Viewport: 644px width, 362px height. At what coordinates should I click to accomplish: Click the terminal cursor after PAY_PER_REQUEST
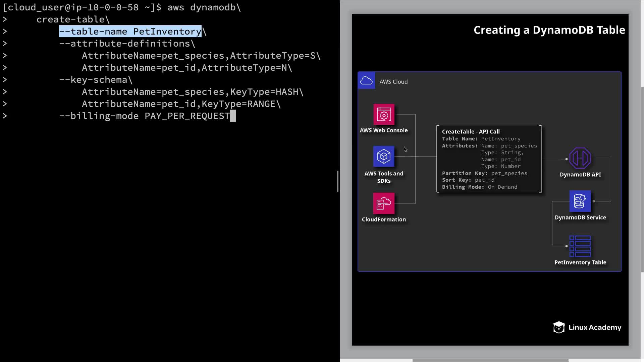233,116
